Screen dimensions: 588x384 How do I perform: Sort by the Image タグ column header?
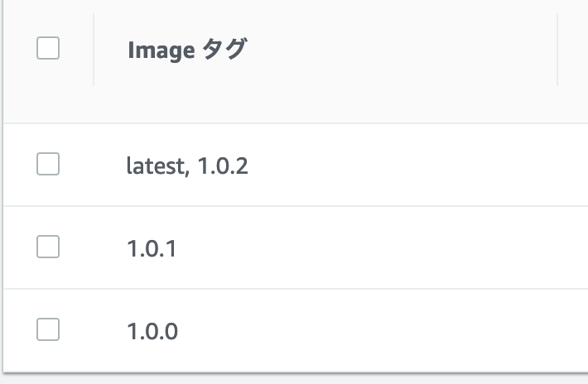[x=186, y=50]
